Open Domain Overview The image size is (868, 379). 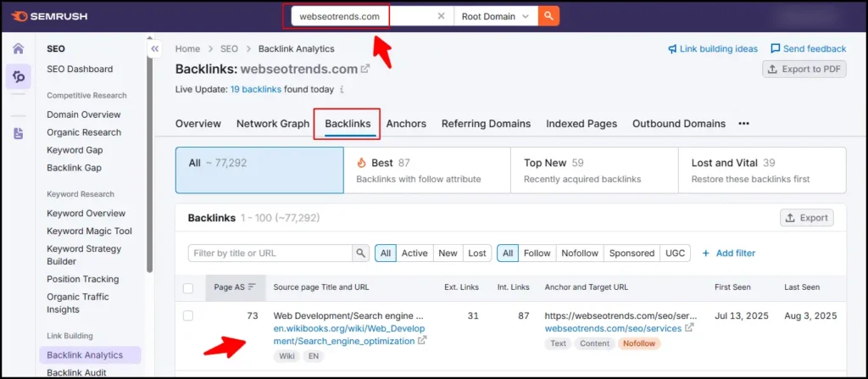[84, 114]
